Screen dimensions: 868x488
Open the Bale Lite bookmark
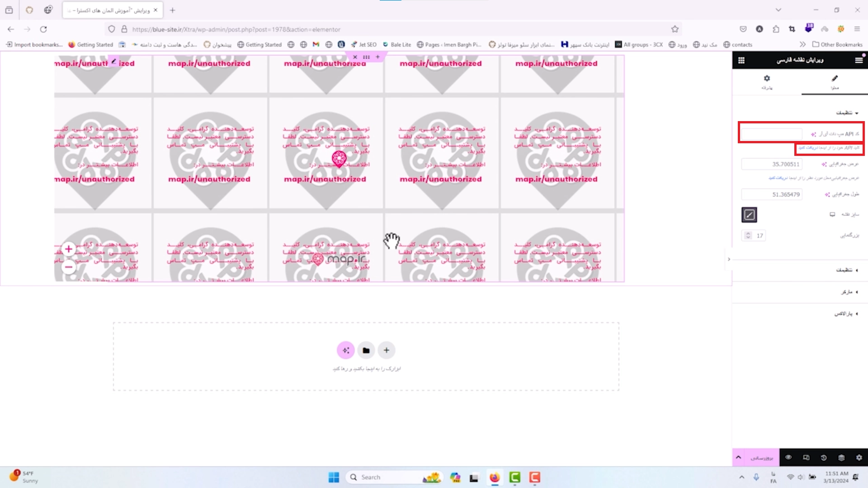click(397, 45)
